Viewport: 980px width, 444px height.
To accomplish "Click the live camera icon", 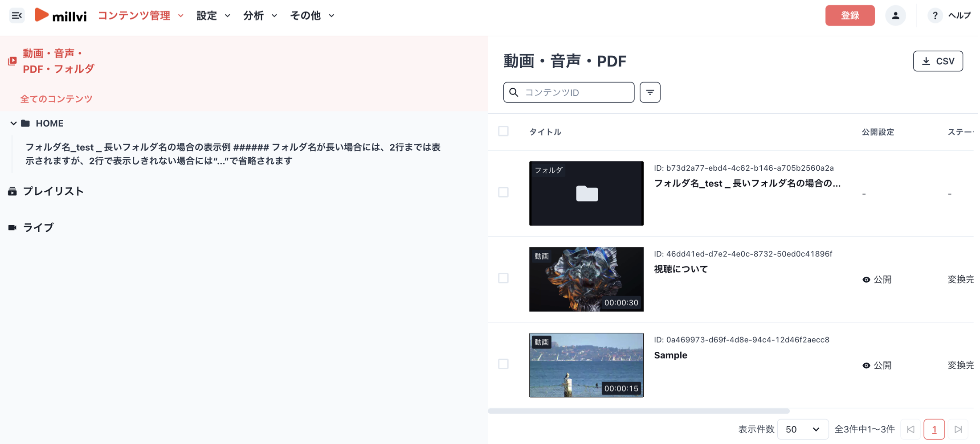I will (12, 228).
